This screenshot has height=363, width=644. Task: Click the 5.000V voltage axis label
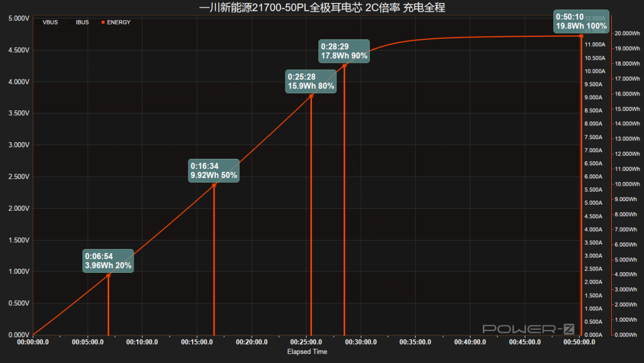(x=19, y=19)
